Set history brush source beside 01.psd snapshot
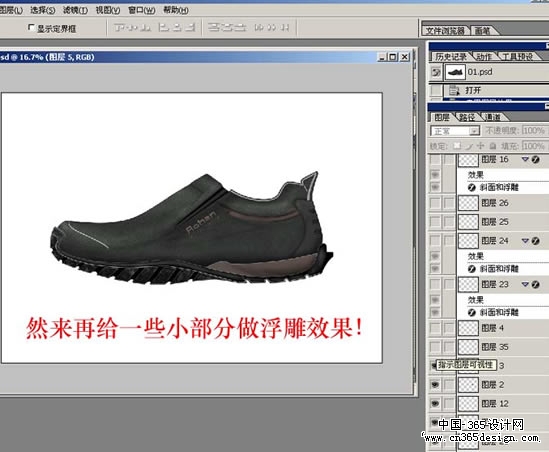Viewport: 549px width, 452px height. click(x=436, y=72)
